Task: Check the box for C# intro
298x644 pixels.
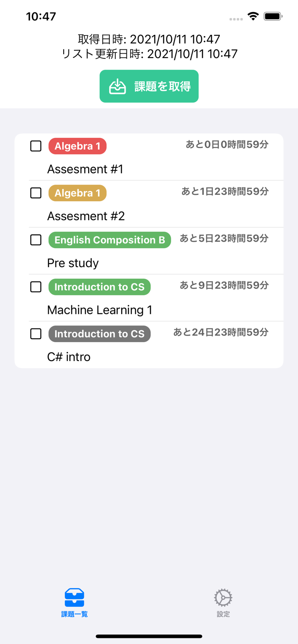Action: [36, 334]
